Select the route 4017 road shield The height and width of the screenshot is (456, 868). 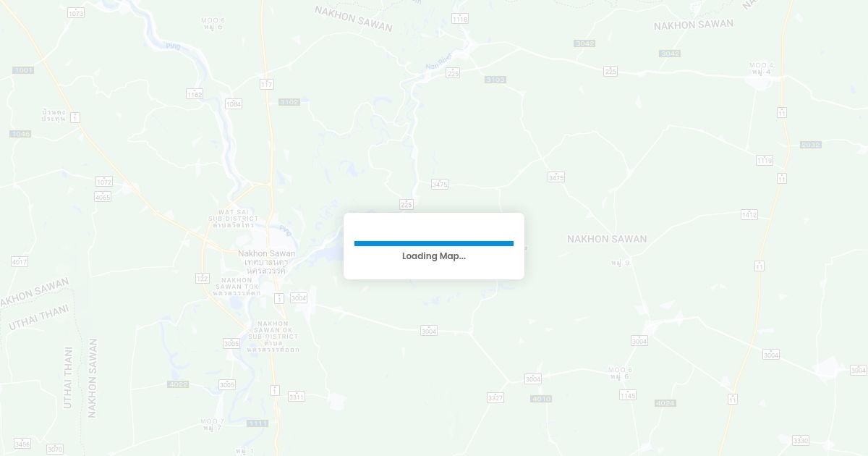[20, 261]
